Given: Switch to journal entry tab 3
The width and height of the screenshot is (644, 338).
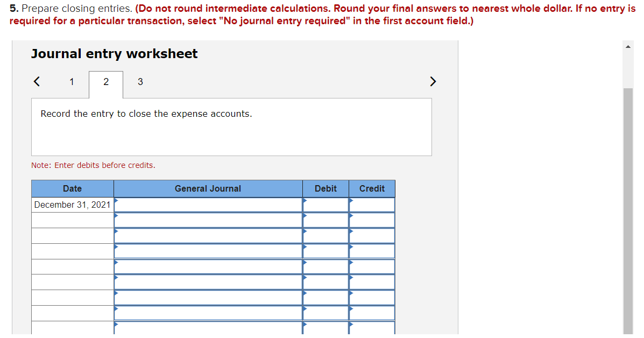Looking at the screenshot, I should coord(140,81).
